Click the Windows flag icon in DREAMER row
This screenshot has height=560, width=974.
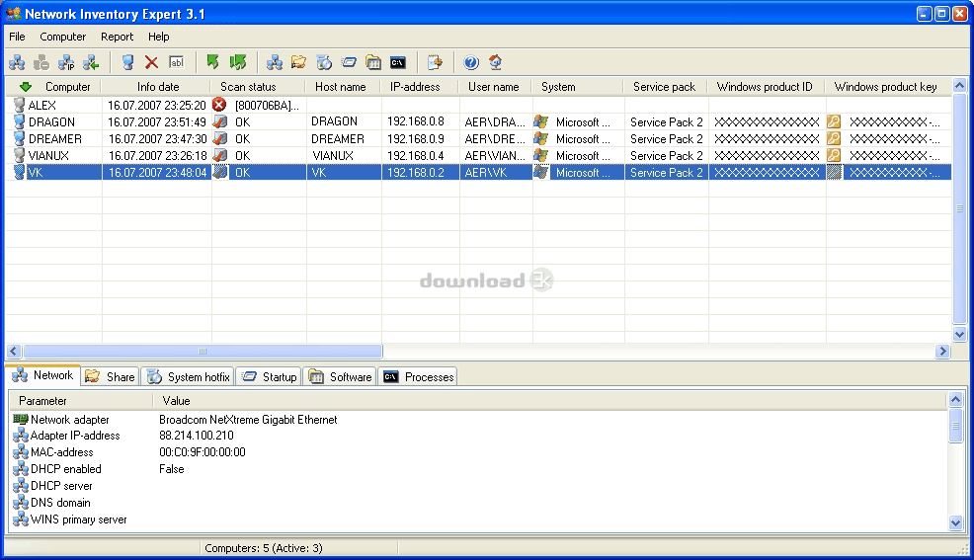(x=541, y=138)
